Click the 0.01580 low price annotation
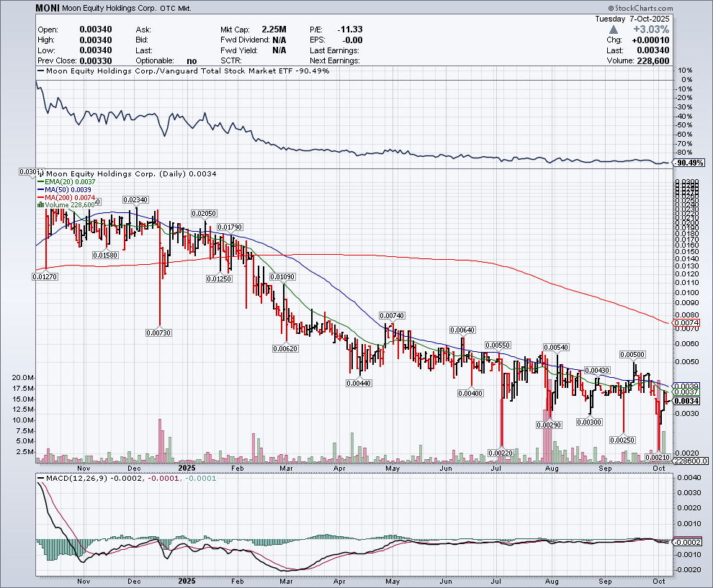The width and height of the screenshot is (713, 588). pos(105,255)
